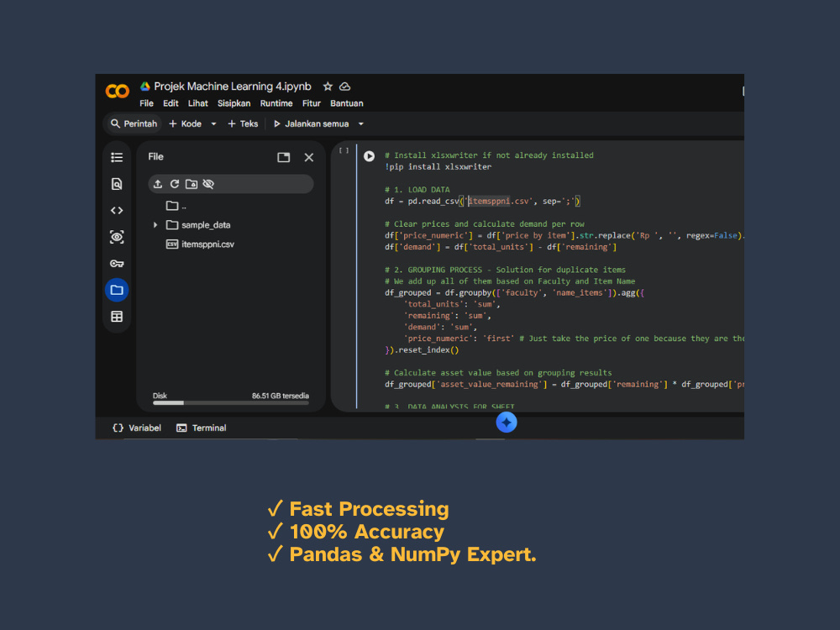Image resolution: width=840 pixels, height=630 pixels.
Task: Click the Gemini sparkle floating button
Action: pyautogui.click(x=507, y=423)
